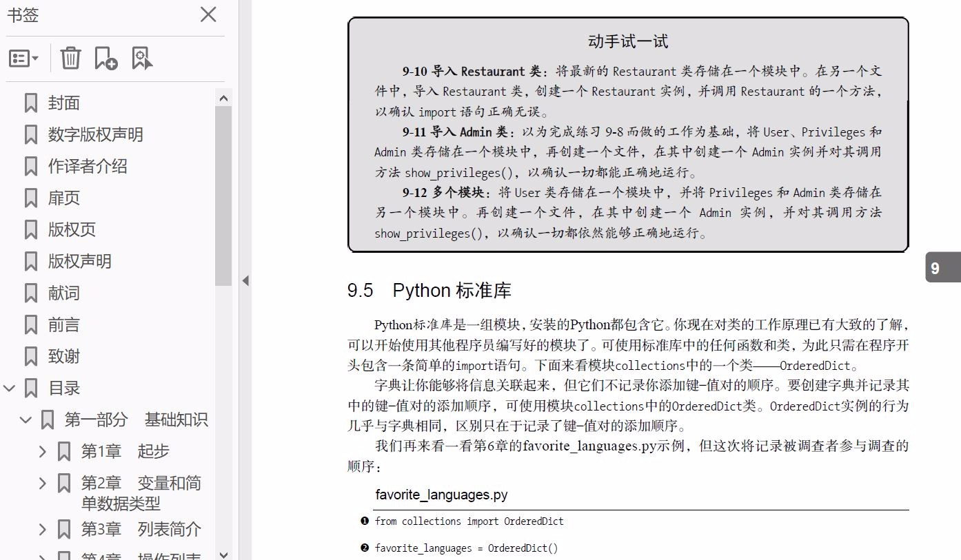This screenshot has width=961, height=560.
Task: Click bookmark icon beside 数字版权声明
Action: (x=31, y=135)
